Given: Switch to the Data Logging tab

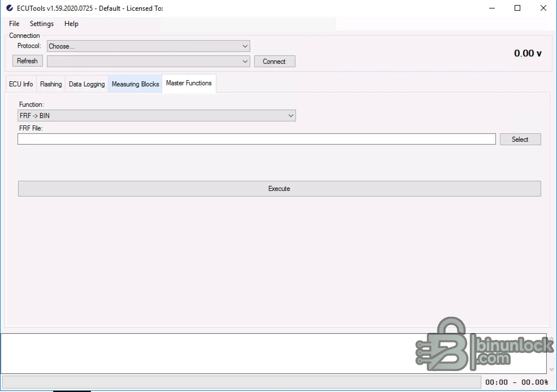Looking at the screenshot, I should tap(87, 84).
